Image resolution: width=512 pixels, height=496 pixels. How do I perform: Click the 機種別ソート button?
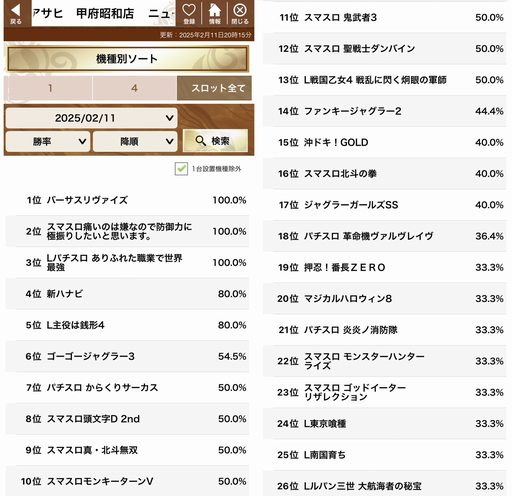pos(128,59)
